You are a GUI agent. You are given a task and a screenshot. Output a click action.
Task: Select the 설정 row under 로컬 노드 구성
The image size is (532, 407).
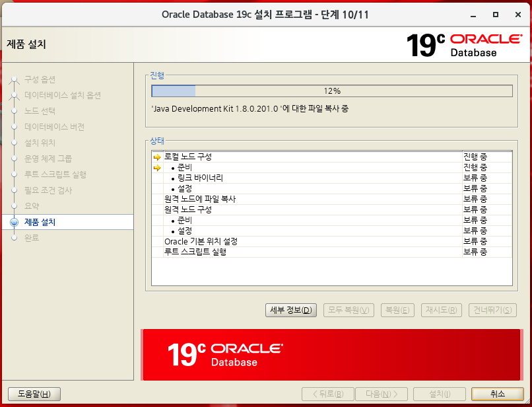point(332,188)
